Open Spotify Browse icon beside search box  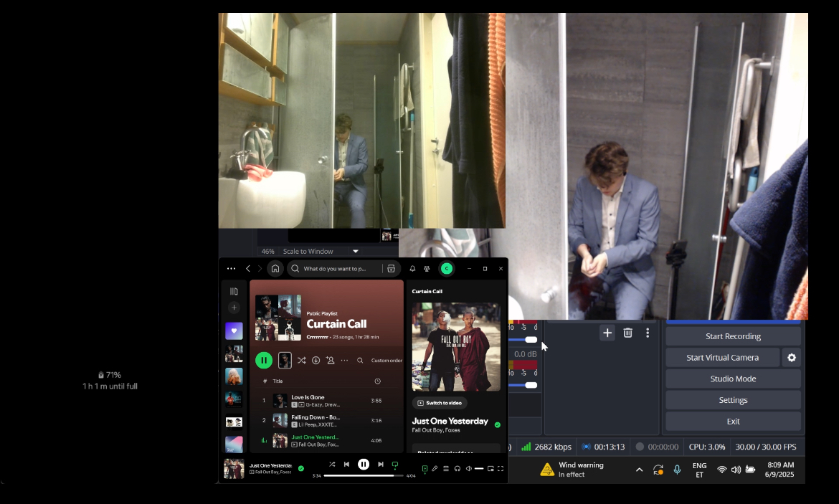pos(391,269)
